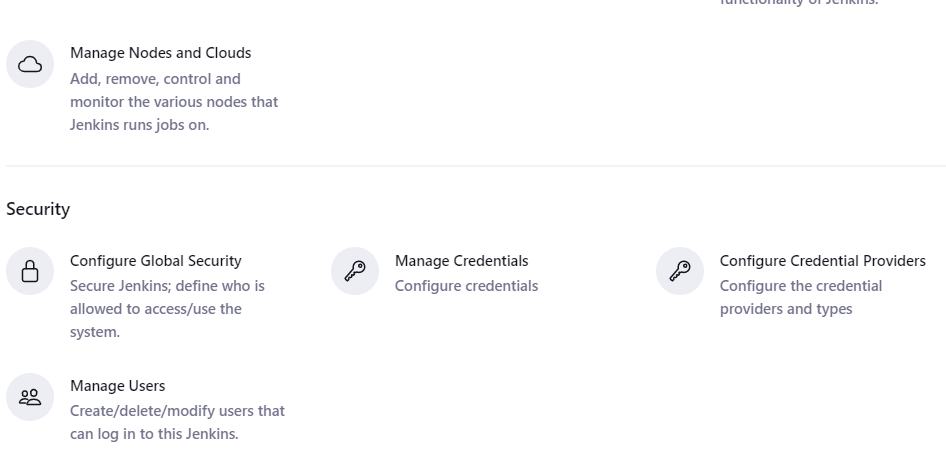Click the padlock icon for Global Security

pyautogui.click(x=30, y=272)
